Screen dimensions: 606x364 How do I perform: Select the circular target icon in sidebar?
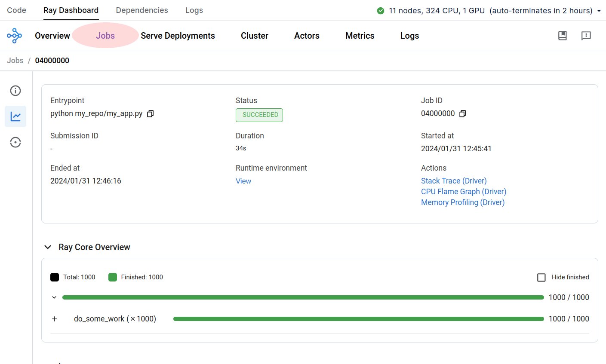tap(15, 142)
